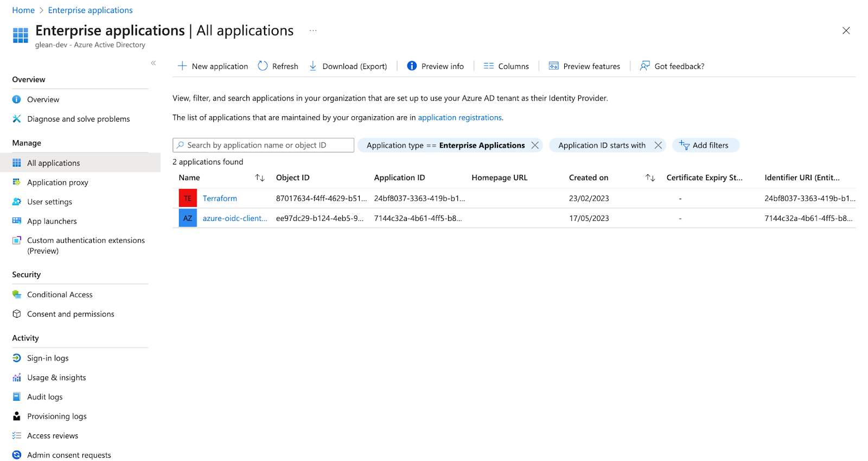868x461 pixels.
Task: Click the Terraform application link
Action: (220, 198)
